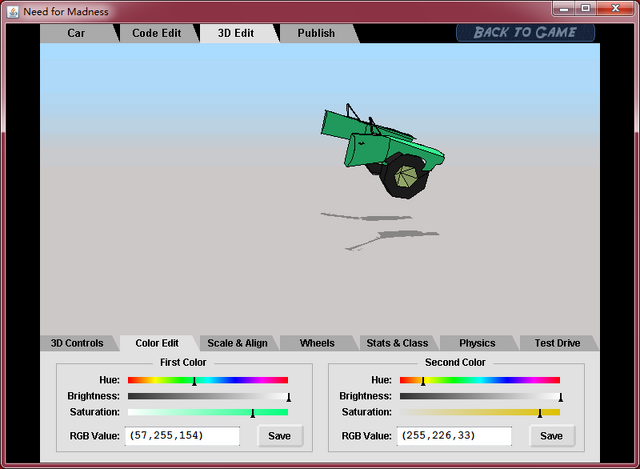Open the Publish tab
Image resolution: width=640 pixels, height=469 pixels.
316,33
